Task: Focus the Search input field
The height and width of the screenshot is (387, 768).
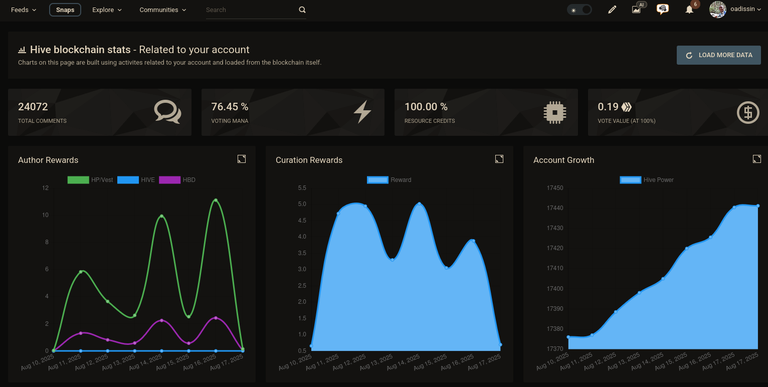Action: [251, 10]
